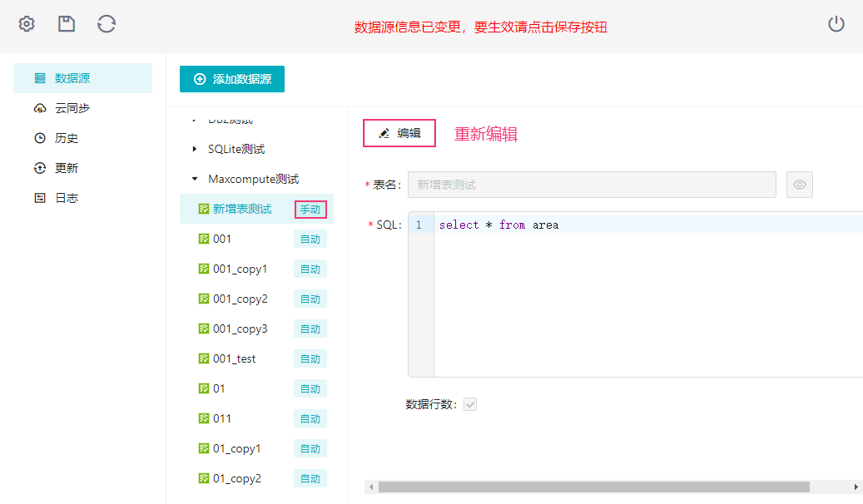Image resolution: width=863 pixels, height=504 pixels.
Task: Click the table icon beside 011
Action: (x=204, y=418)
